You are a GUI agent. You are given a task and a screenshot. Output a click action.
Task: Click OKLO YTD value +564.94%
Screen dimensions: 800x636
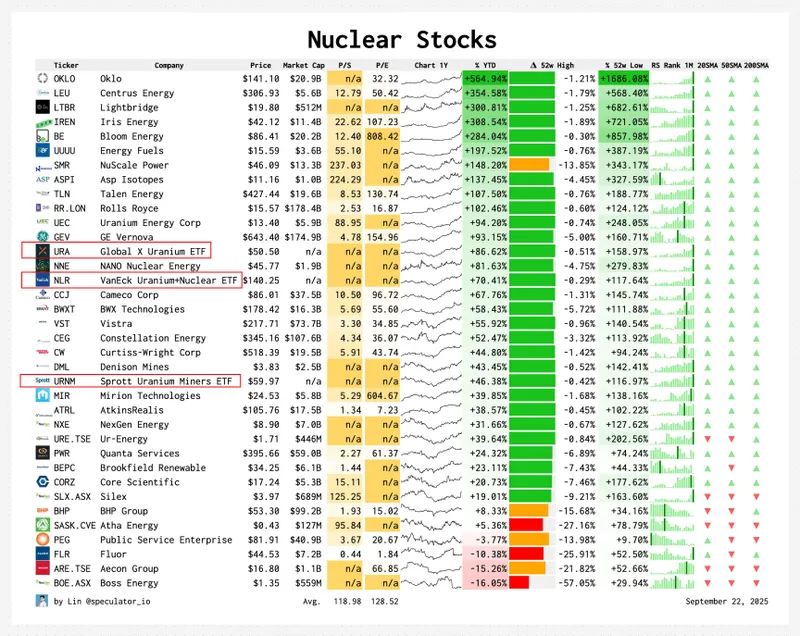(x=485, y=79)
